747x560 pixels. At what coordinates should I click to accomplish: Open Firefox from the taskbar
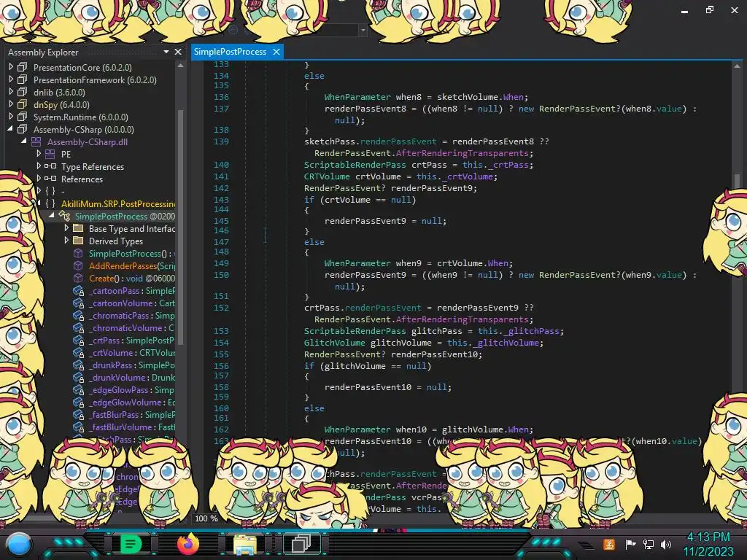tap(187, 543)
